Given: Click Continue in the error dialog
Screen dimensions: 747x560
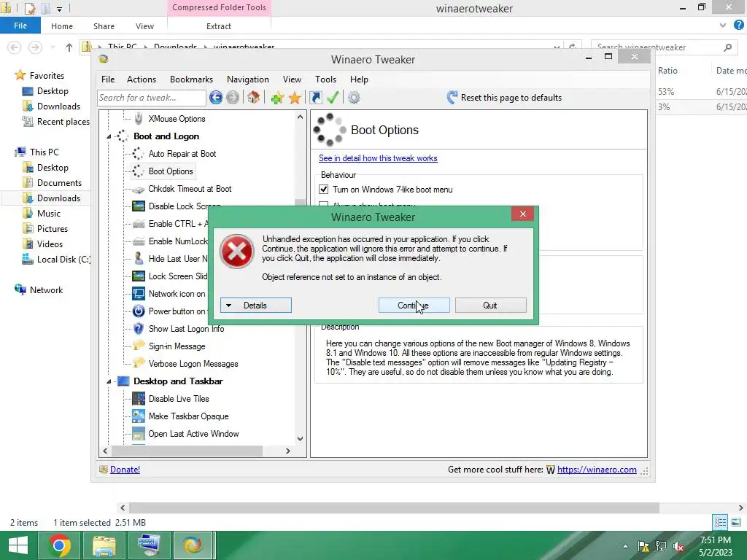Looking at the screenshot, I should click(x=414, y=306).
